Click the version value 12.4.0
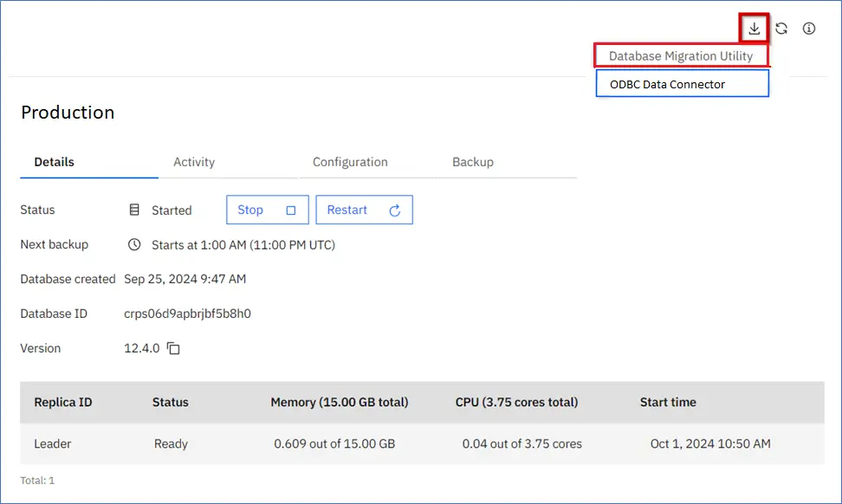This screenshot has width=842, height=504. click(142, 348)
